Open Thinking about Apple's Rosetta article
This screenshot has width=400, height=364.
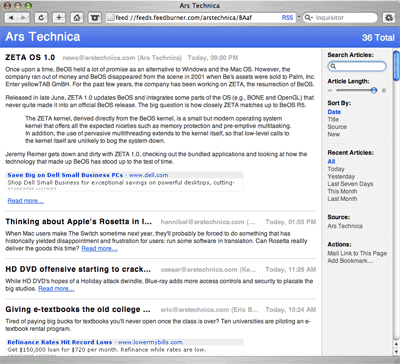pyautogui.click(x=78, y=222)
